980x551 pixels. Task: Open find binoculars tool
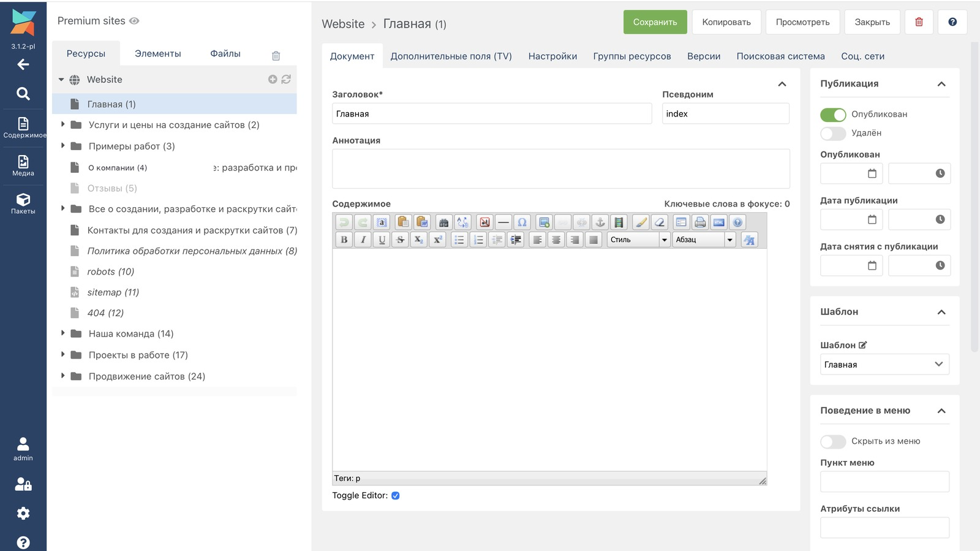click(444, 222)
